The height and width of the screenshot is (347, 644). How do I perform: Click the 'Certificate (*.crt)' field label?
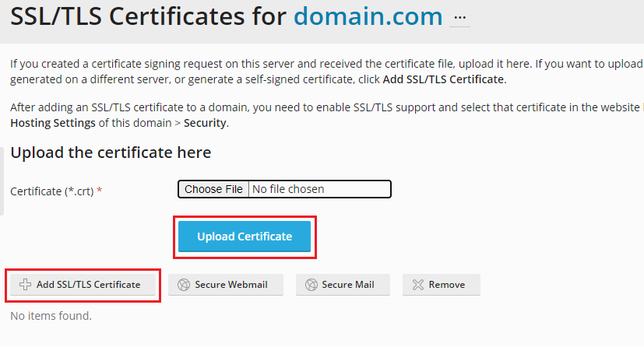click(x=53, y=191)
